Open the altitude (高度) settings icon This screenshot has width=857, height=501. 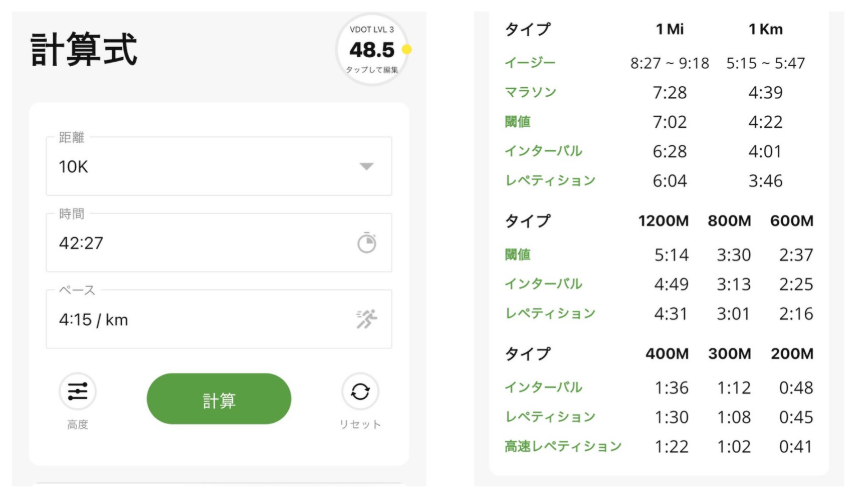pos(77,393)
